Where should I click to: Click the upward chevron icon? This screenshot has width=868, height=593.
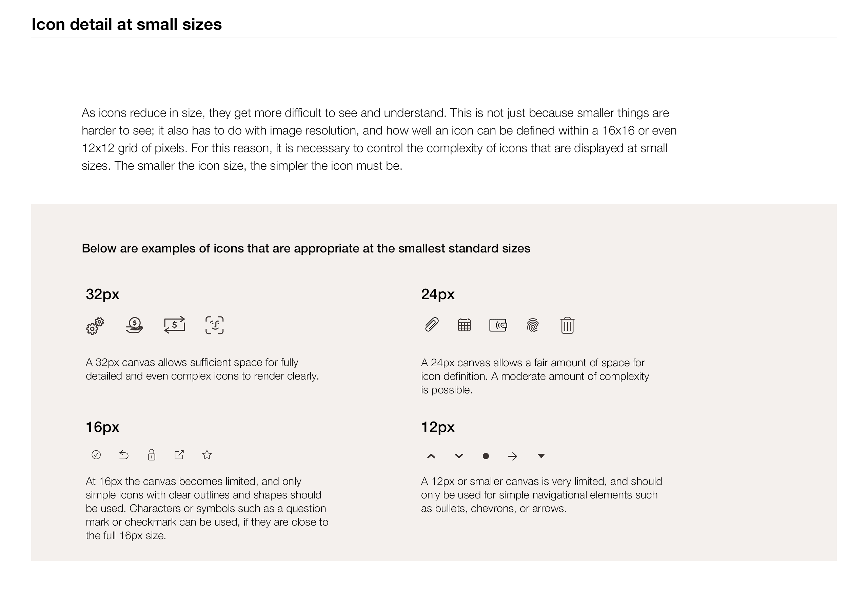tap(431, 456)
